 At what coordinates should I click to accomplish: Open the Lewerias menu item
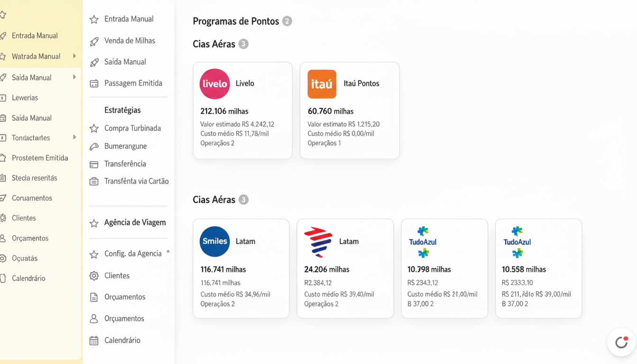pos(25,98)
